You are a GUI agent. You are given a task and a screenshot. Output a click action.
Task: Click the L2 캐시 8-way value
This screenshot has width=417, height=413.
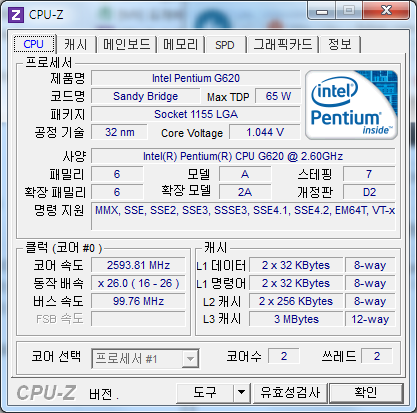pyautogui.click(x=370, y=301)
